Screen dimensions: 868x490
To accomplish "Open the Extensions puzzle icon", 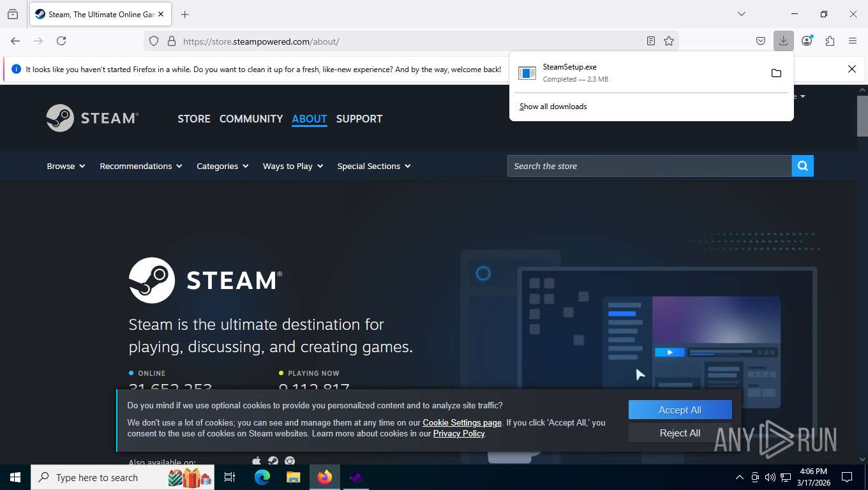I will pos(830,41).
